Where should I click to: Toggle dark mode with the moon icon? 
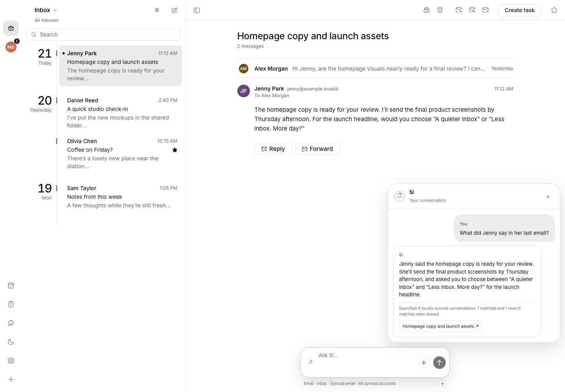pyautogui.click(x=11, y=342)
